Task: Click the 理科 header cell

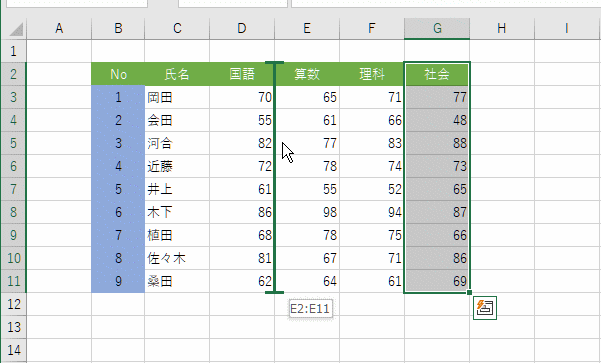Action: 372,74
